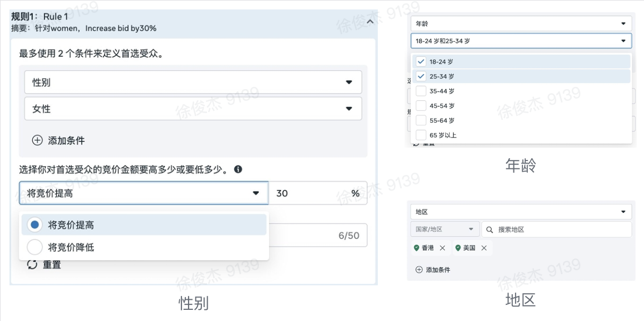
Task: Click the 重置 reset arrows icon
Action: (32, 265)
